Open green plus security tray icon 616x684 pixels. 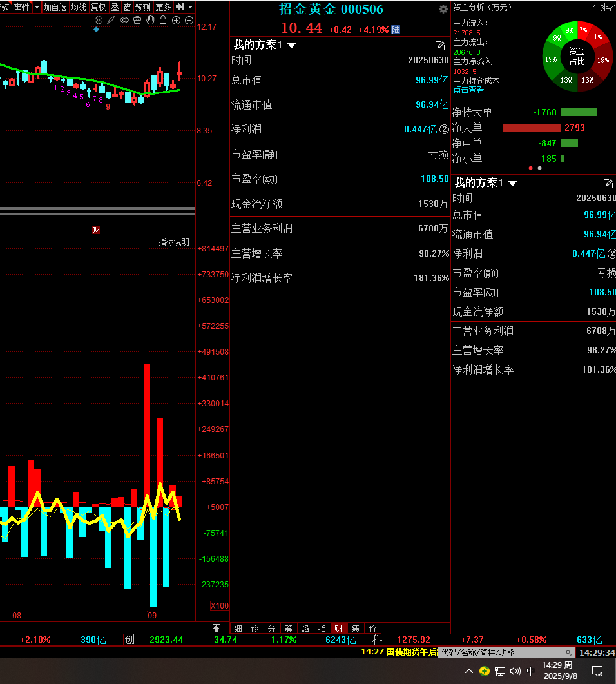485,671
